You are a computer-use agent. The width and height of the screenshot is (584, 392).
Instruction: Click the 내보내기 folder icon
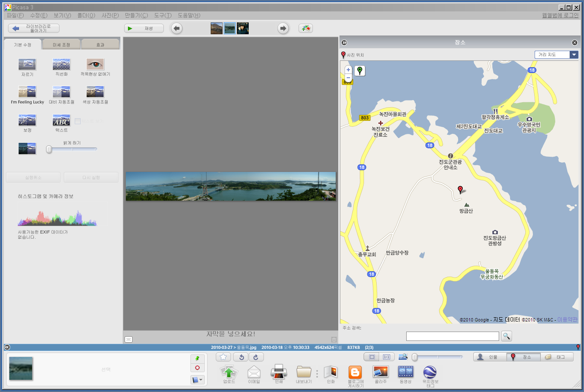(304, 372)
